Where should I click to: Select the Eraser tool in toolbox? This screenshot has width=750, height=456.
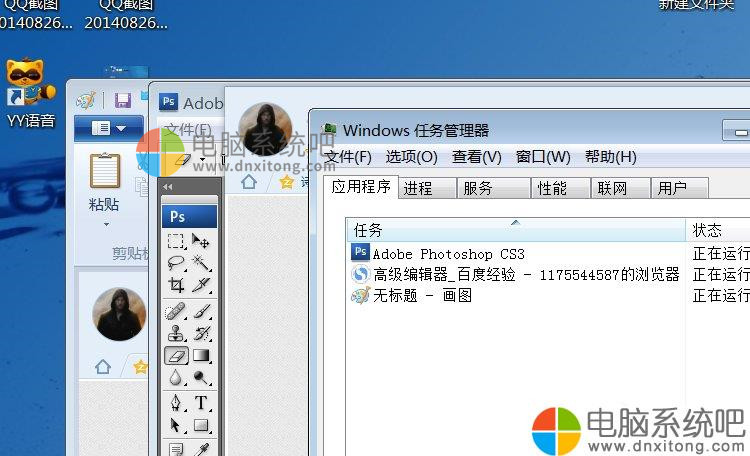click(x=176, y=356)
